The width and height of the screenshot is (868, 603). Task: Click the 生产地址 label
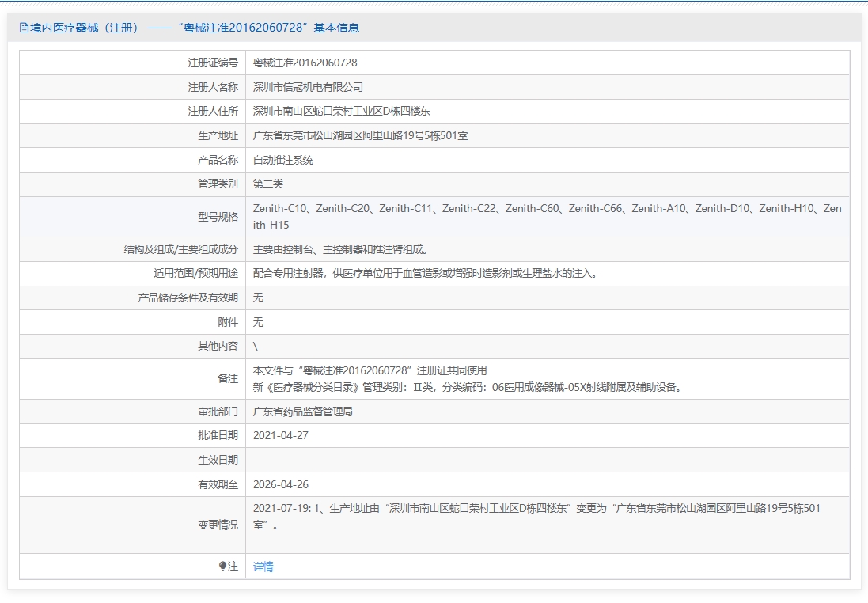pos(218,135)
